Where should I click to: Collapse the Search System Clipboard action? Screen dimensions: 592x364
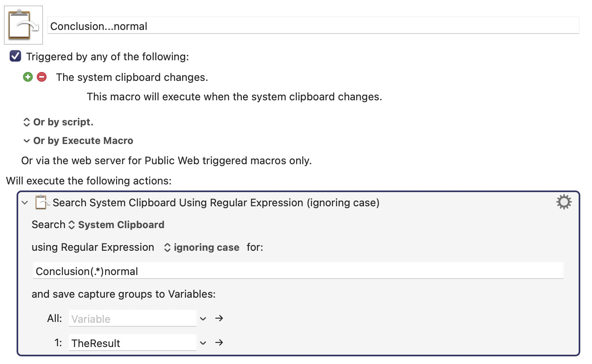(25, 203)
